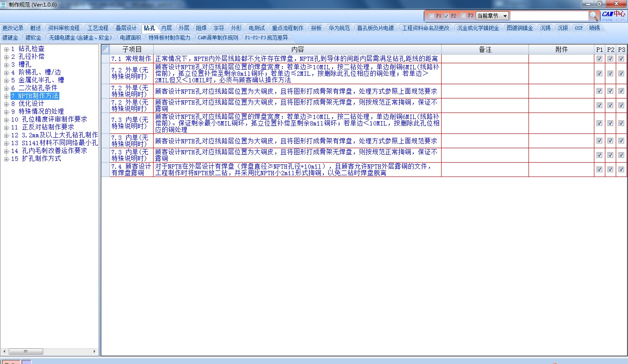Open the 无镍电镀金(含硬金、软金) tab
This screenshot has height=364, width=628.
pyautogui.click(x=80, y=37)
